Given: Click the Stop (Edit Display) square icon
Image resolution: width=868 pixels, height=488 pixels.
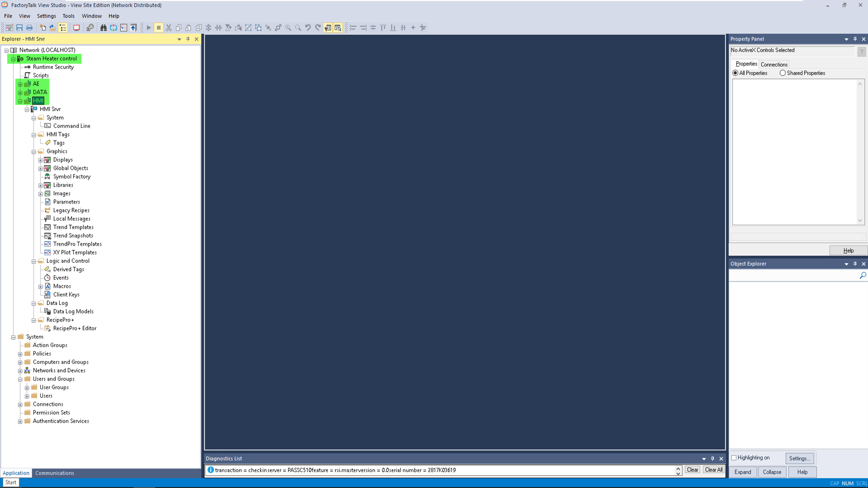Looking at the screenshot, I should click(158, 28).
